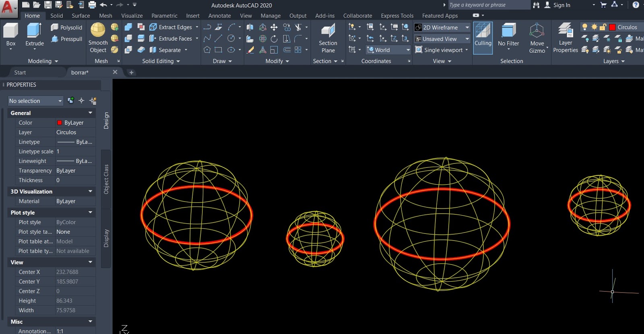The width and height of the screenshot is (644, 334).
Task: Click the Quick Select icon in Properties
Action: [93, 101]
